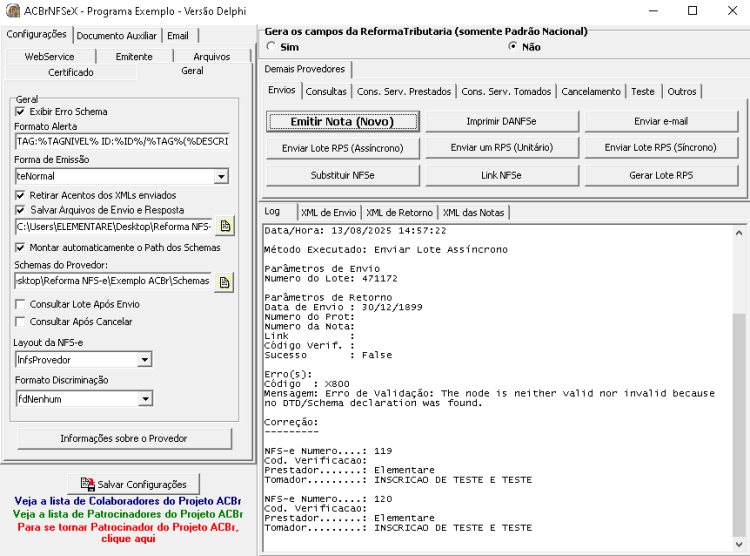
Task: Click the log scrollbar up arrow
Action: click(739, 233)
